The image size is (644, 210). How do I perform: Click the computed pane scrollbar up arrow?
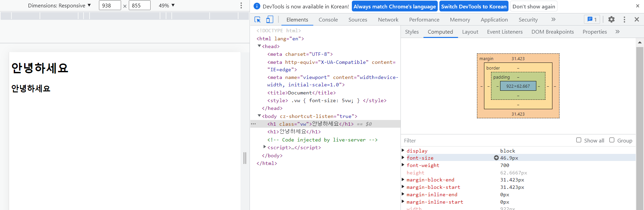point(640,42)
